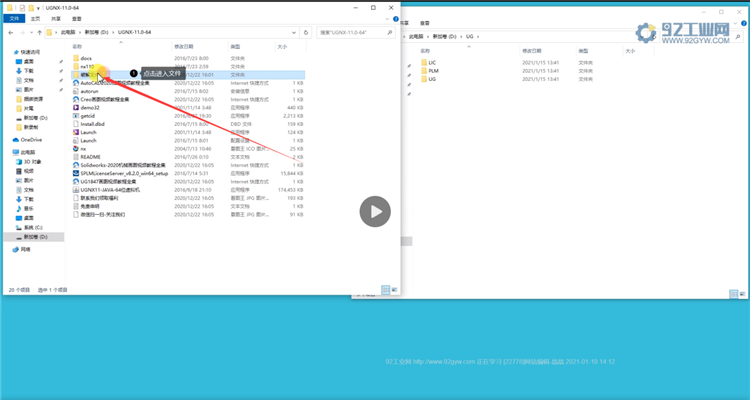Switch to Details view in UG window
Viewport: 750px width, 400px height.
click(734, 294)
